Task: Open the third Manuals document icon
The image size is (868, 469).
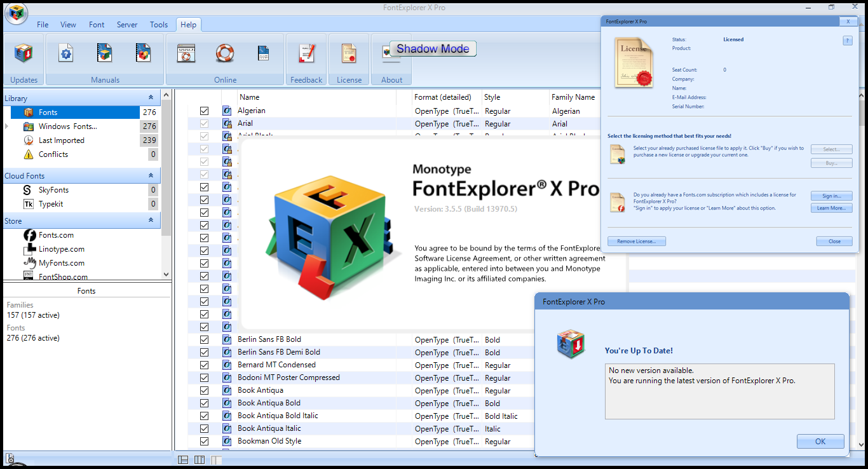Action: 144,53
